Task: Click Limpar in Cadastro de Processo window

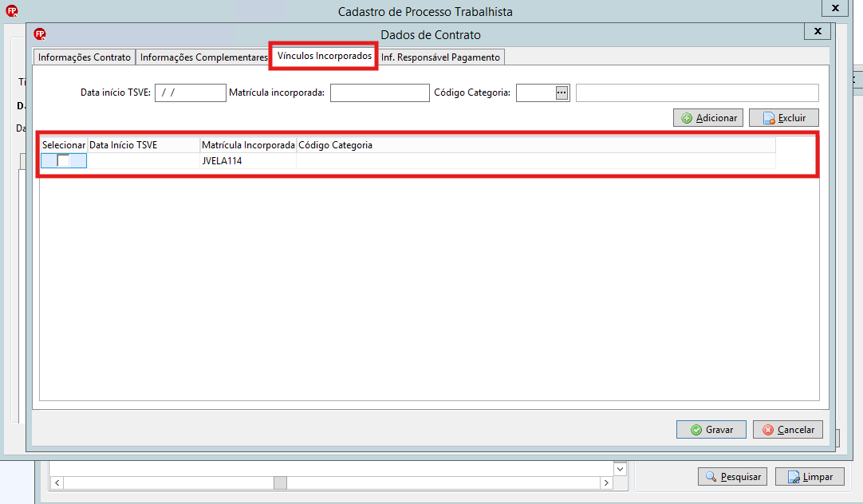Action: 810,477
